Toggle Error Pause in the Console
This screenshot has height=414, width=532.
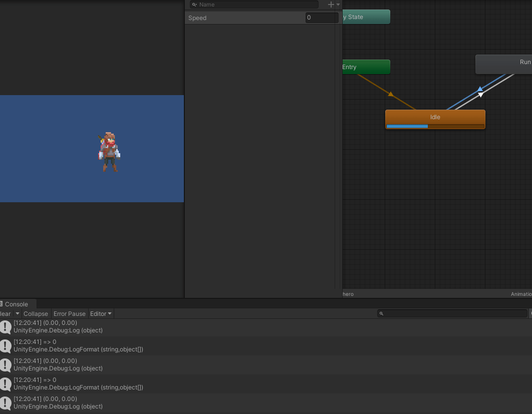pyautogui.click(x=69, y=314)
